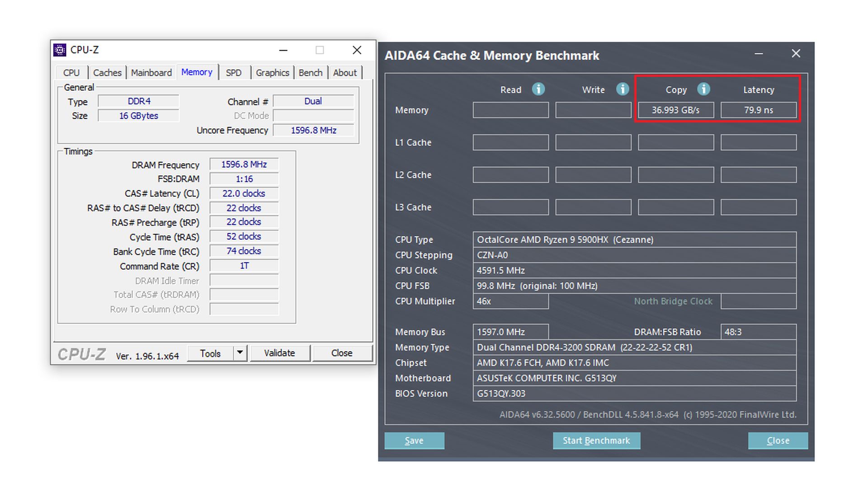Open the Tools dropdown arrow
This screenshot has width=868, height=488.
point(240,353)
